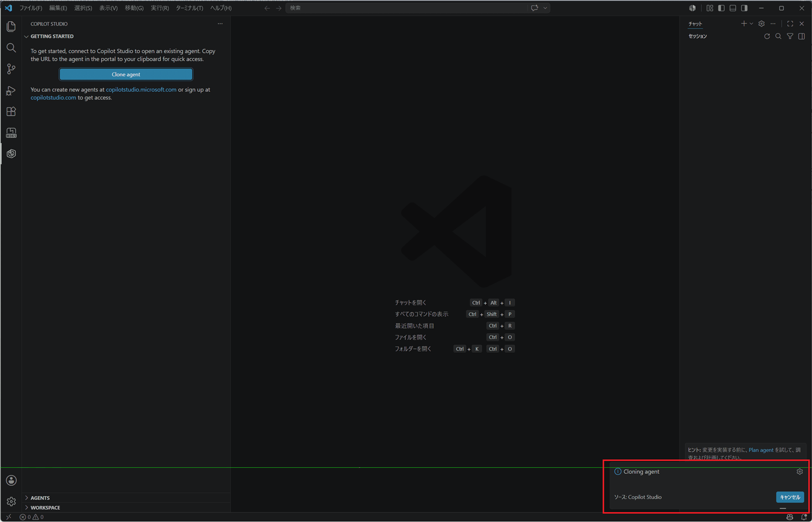Open the 選択(S) menu
Screen dimensions: 812x522
click(x=83, y=8)
